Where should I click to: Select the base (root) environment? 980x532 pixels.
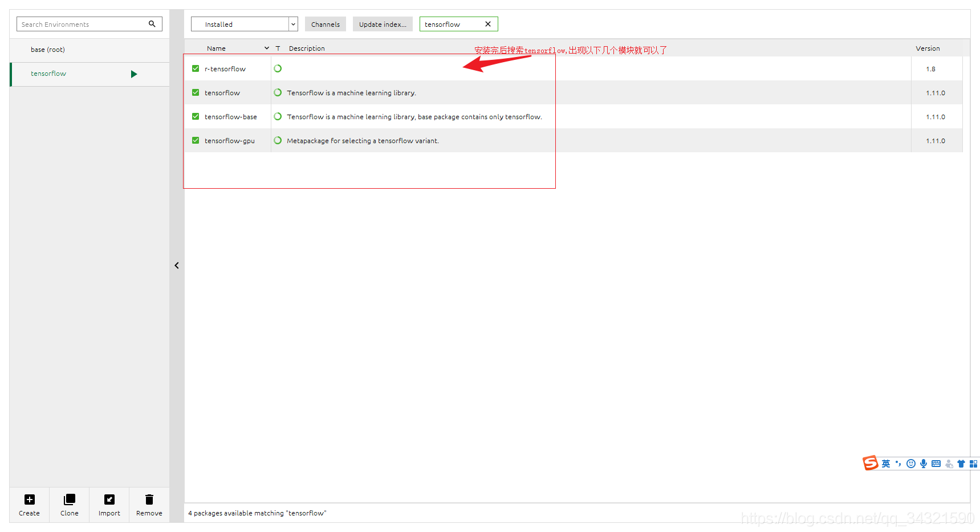pos(90,50)
